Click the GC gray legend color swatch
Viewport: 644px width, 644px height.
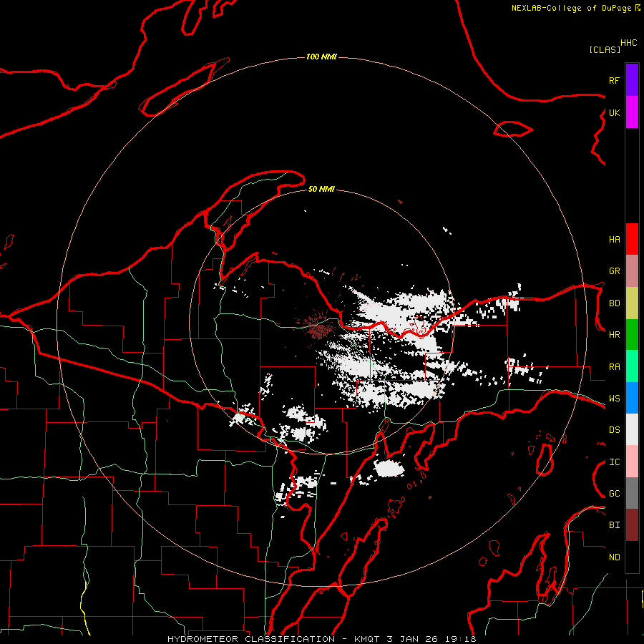click(632, 493)
